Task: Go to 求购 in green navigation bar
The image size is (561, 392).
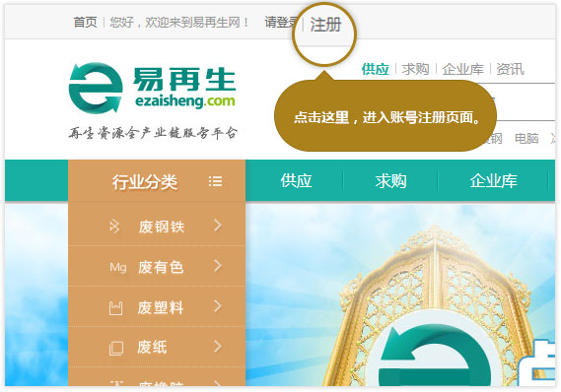Action: pyautogui.click(x=390, y=181)
